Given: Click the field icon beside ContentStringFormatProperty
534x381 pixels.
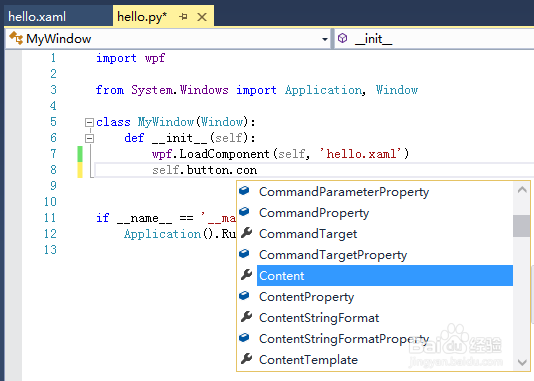Looking at the screenshot, I should [245, 338].
